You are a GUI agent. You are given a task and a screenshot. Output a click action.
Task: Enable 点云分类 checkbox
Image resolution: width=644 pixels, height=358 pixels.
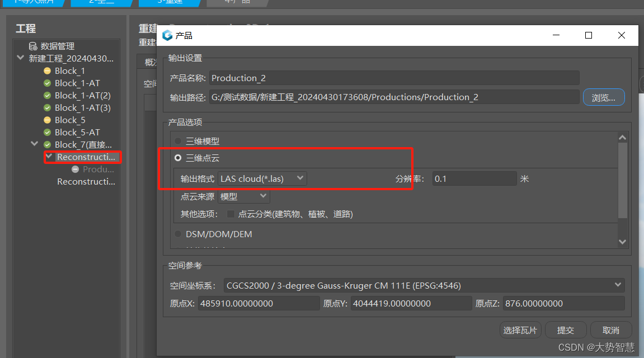click(231, 214)
